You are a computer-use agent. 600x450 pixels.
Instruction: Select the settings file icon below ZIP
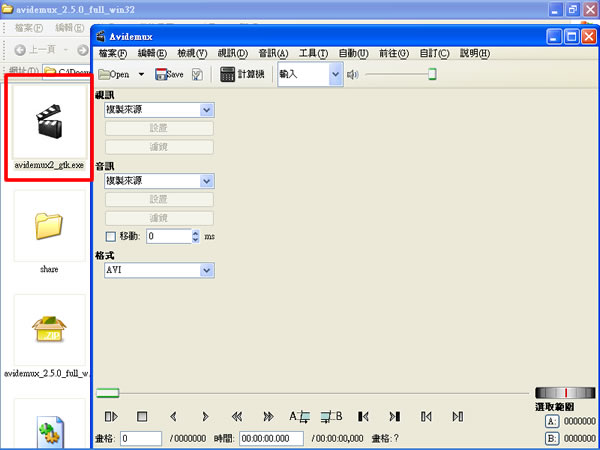pos(51,432)
